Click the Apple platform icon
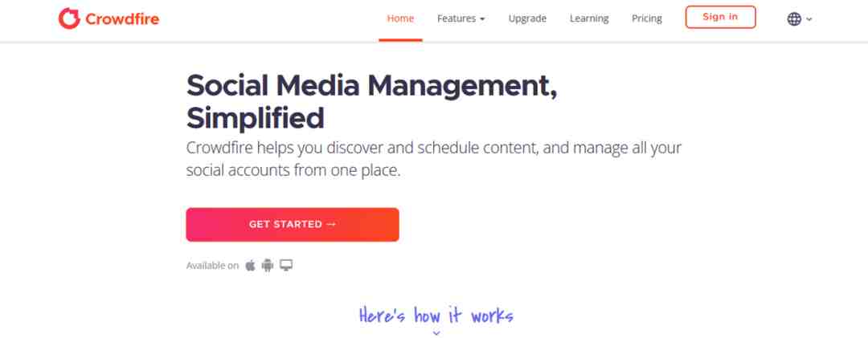The image size is (868, 338). pos(250,266)
